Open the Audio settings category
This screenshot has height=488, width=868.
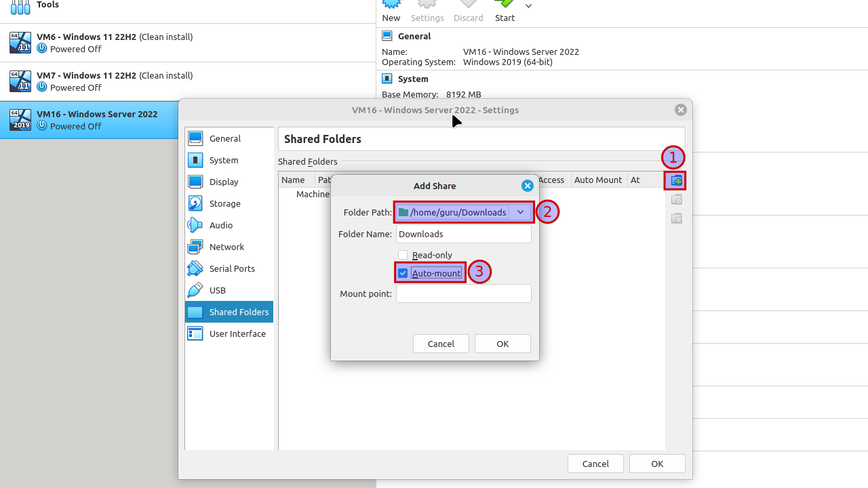point(229,225)
